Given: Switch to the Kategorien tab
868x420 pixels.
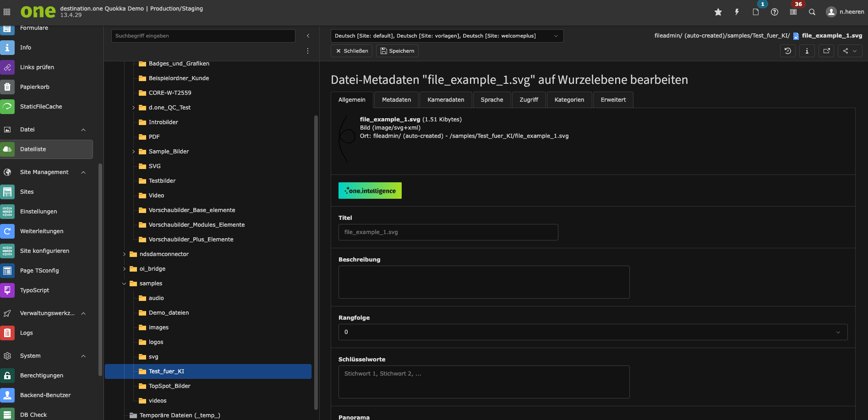Looking at the screenshot, I should coord(569,100).
